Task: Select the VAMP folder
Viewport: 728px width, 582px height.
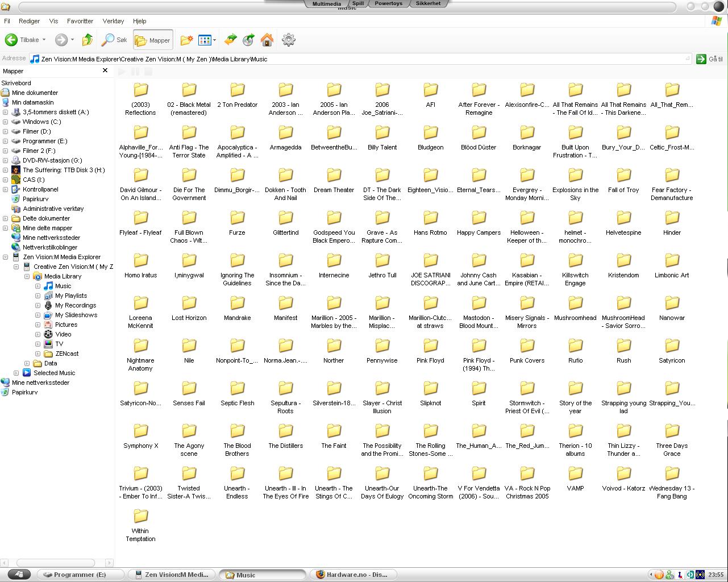Action: [x=575, y=479]
